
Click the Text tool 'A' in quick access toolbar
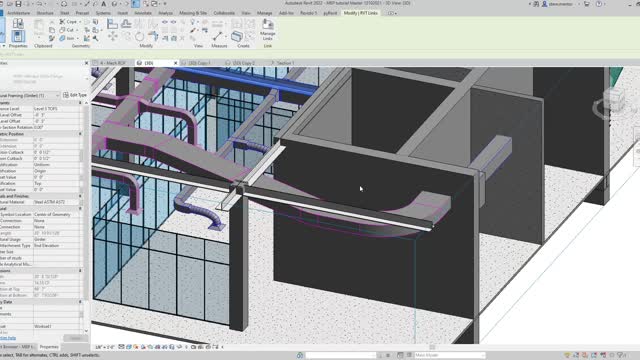[x=104, y=4]
